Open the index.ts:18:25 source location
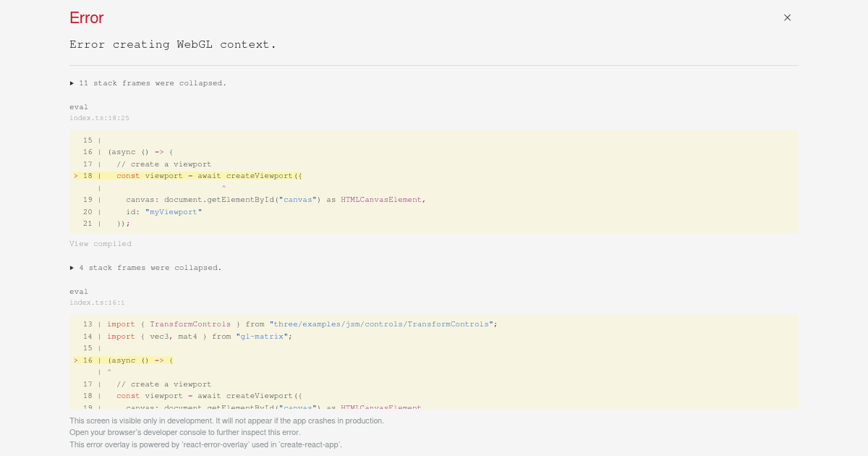 (99, 118)
